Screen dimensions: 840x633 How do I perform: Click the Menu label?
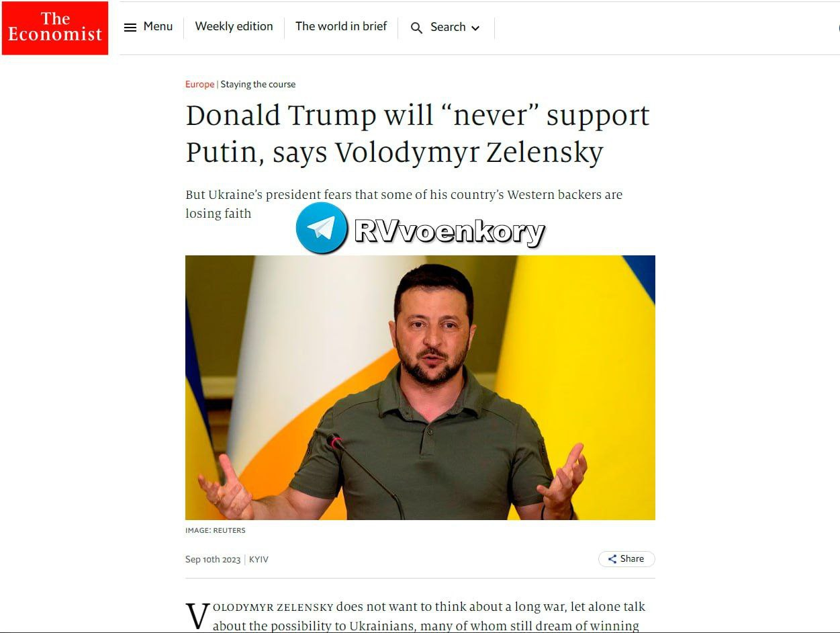pos(158,27)
